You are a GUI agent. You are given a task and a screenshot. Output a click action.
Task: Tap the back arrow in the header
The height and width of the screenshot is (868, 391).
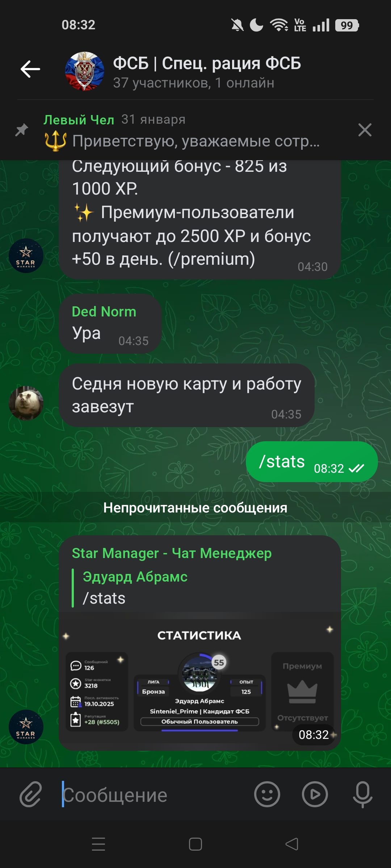pyautogui.click(x=30, y=69)
